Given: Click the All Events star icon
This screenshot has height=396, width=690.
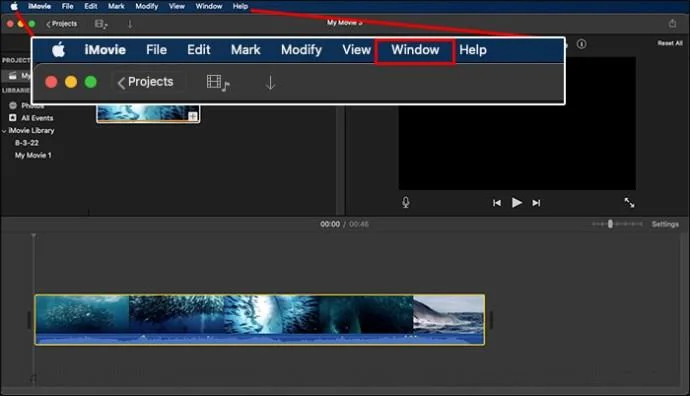Looking at the screenshot, I should [x=13, y=118].
